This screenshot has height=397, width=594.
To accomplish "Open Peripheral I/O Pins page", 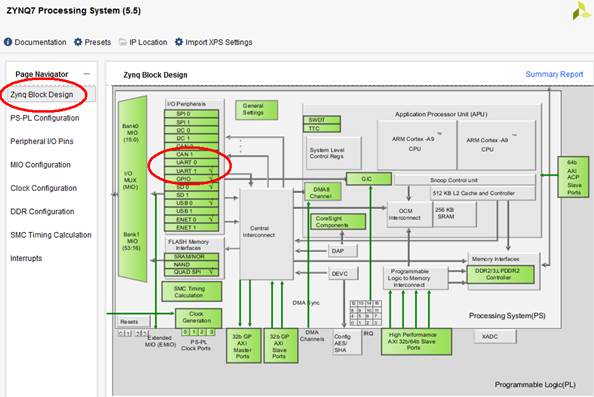I will point(42,141).
